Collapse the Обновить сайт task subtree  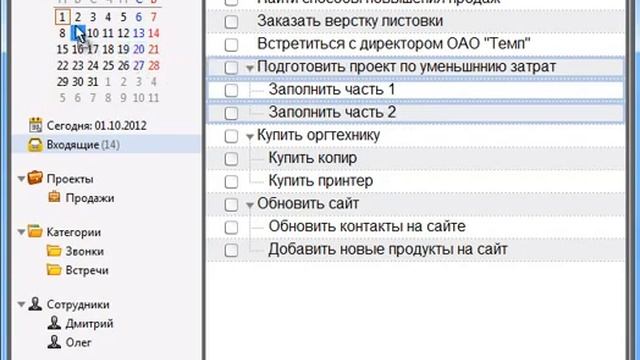point(250,206)
